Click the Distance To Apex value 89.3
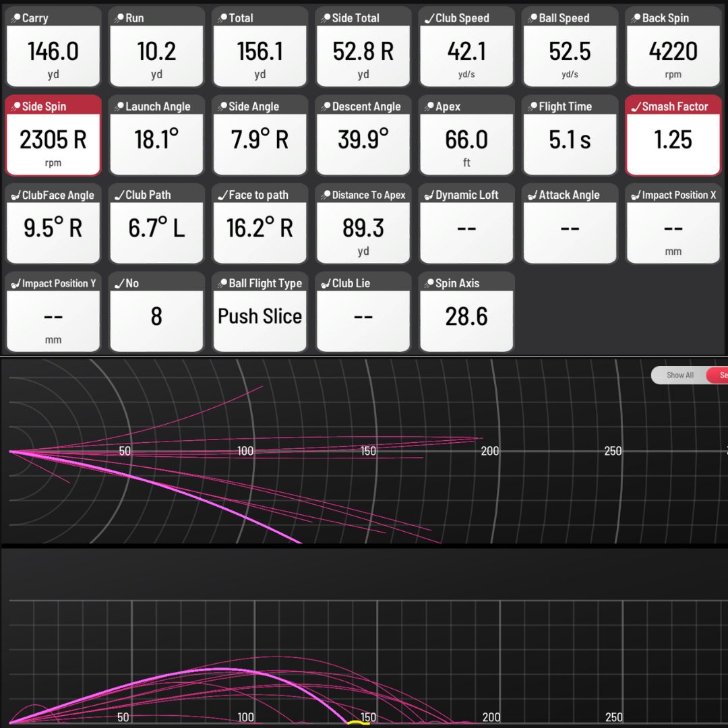 (x=363, y=228)
